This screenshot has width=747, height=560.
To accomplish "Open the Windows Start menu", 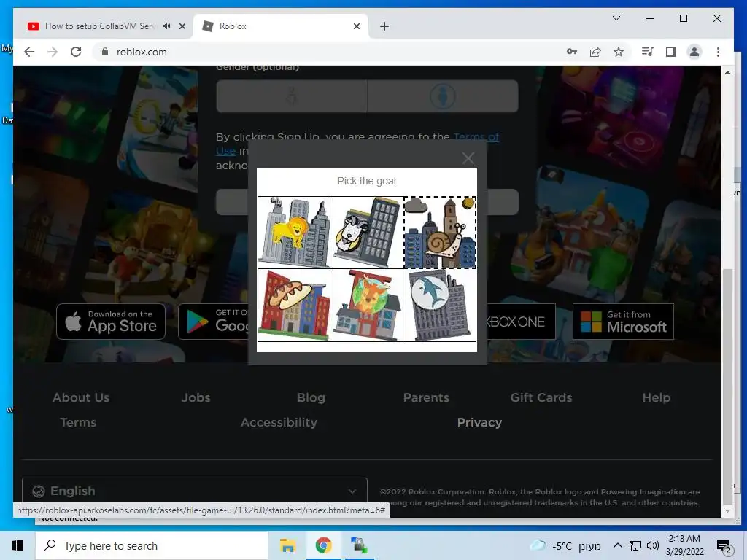I will click(18, 545).
